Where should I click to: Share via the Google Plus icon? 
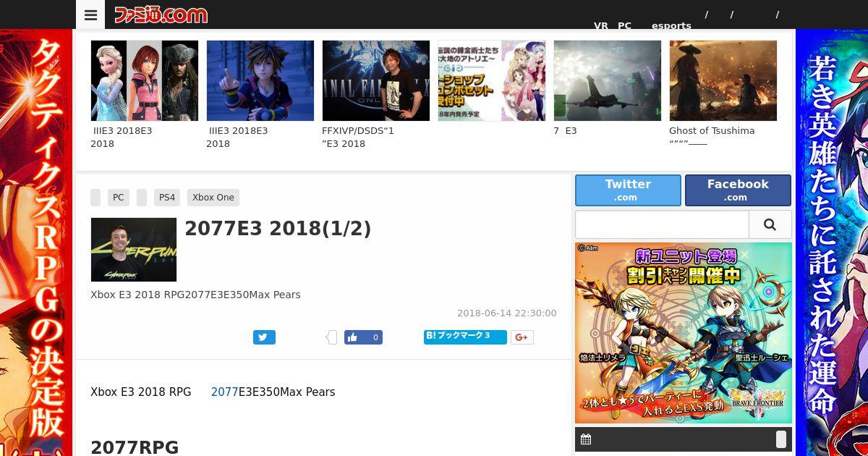tap(522, 337)
